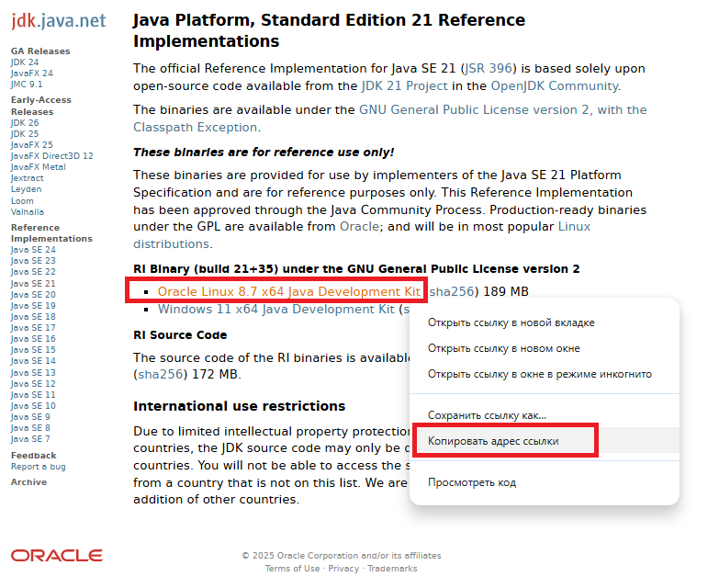
Task: Choose 'Открыть ссылку в окне в режиме инкогнито'
Action: tap(545, 374)
